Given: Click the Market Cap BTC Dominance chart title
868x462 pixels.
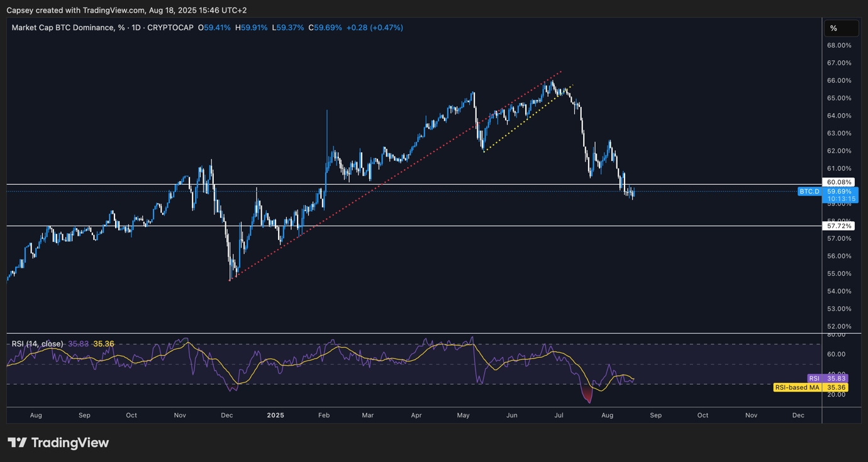Looking at the screenshot, I should click(64, 28).
